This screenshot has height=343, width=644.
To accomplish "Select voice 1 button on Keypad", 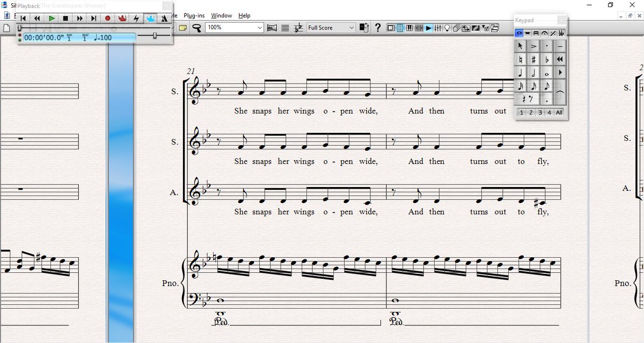I will point(521,113).
